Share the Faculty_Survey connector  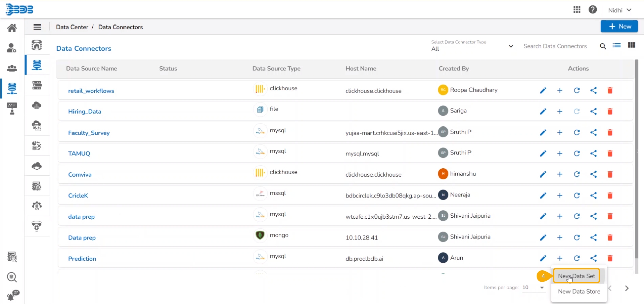click(593, 132)
